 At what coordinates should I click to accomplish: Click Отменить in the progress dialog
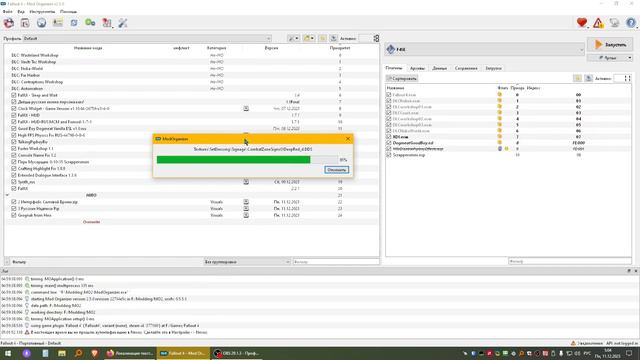[336, 169]
